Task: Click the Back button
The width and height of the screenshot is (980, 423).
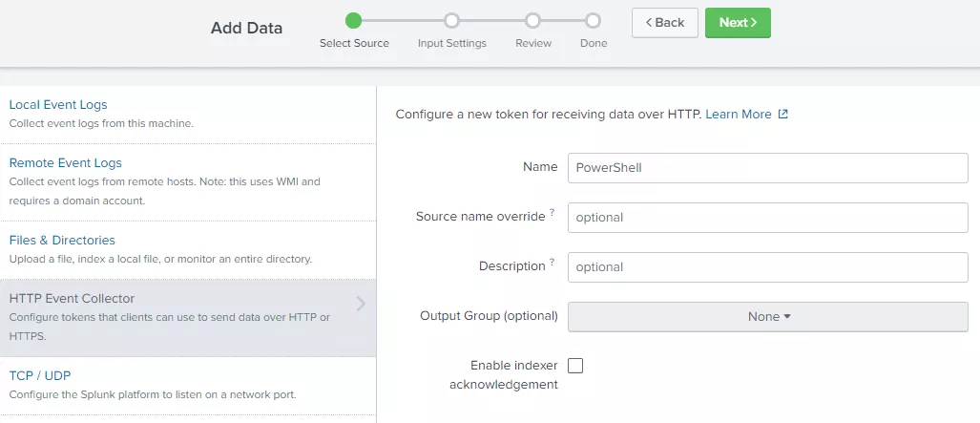Action: click(x=665, y=23)
